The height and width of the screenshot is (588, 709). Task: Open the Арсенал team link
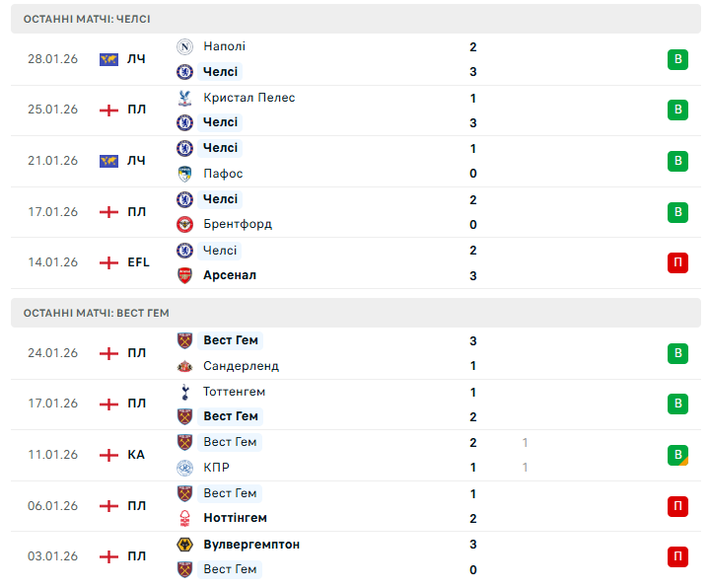(229, 275)
